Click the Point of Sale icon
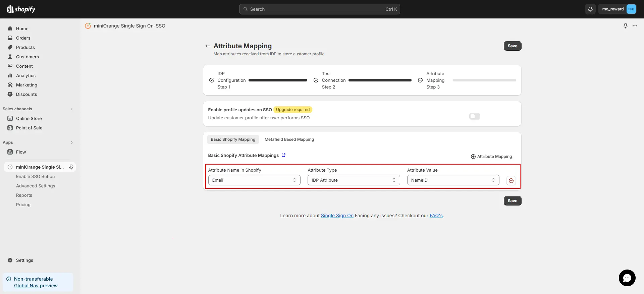Viewport: 644px width, 294px height. coord(10,128)
